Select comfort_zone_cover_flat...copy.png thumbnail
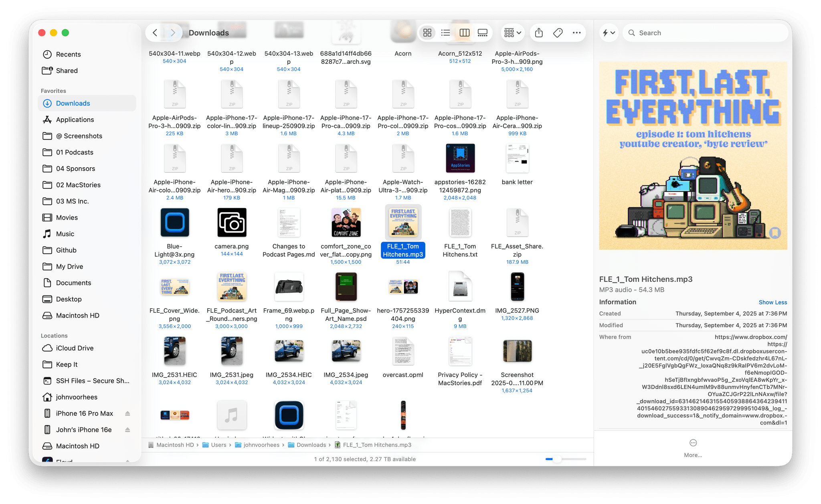The image size is (821, 504). point(346,223)
